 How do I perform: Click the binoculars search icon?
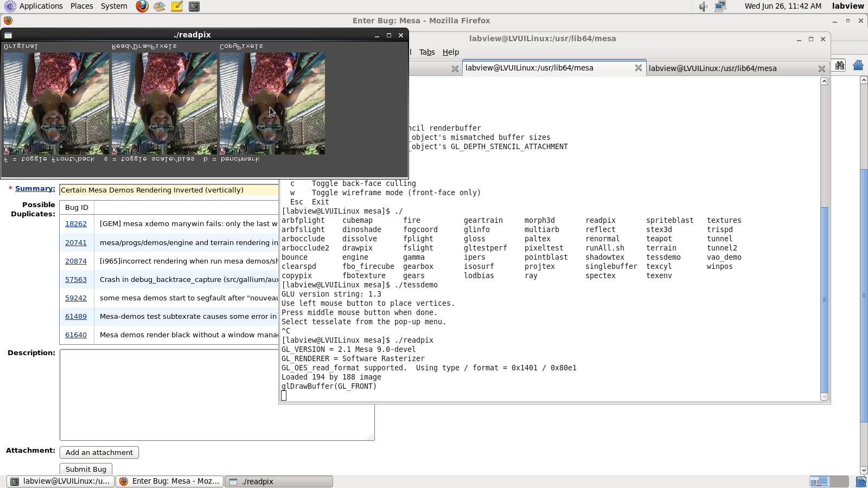(840, 66)
